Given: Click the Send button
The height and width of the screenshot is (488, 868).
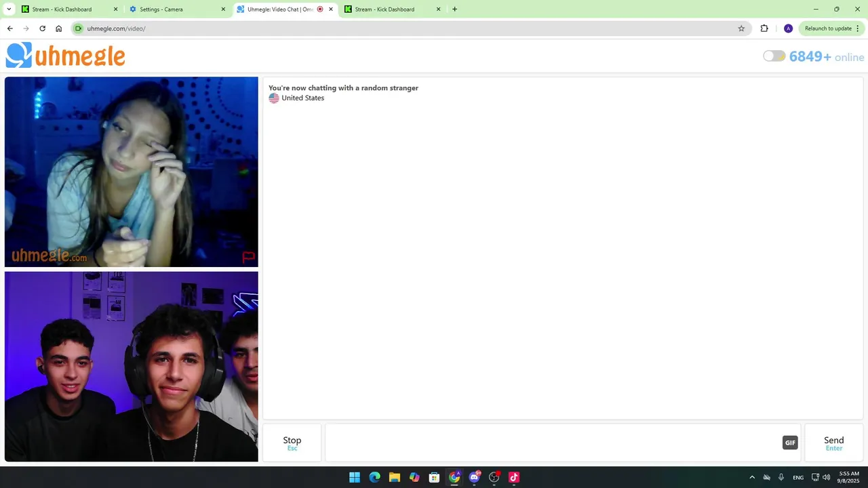Looking at the screenshot, I should coord(833,443).
